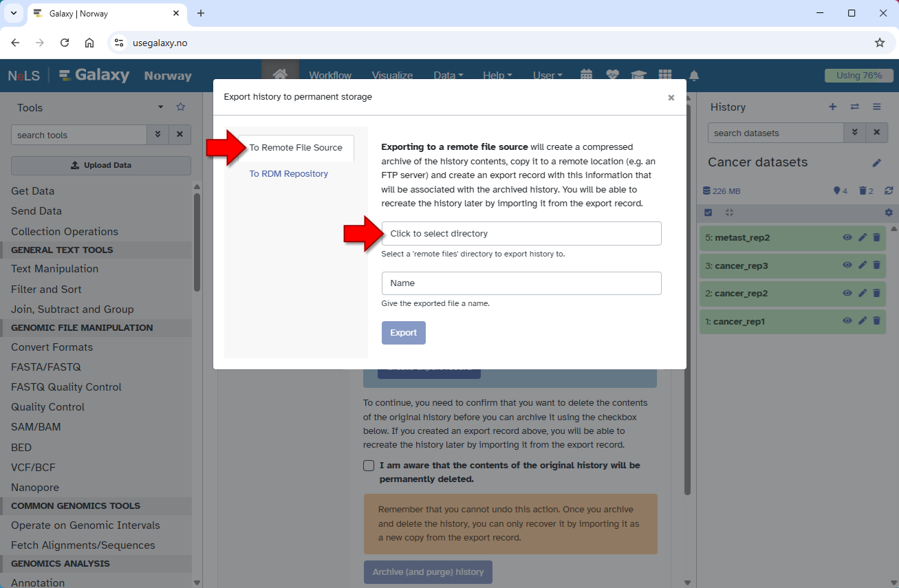Image resolution: width=899 pixels, height=588 pixels.
Task: Open the tools panel options dropdown arrow
Action: pos(161,107)
